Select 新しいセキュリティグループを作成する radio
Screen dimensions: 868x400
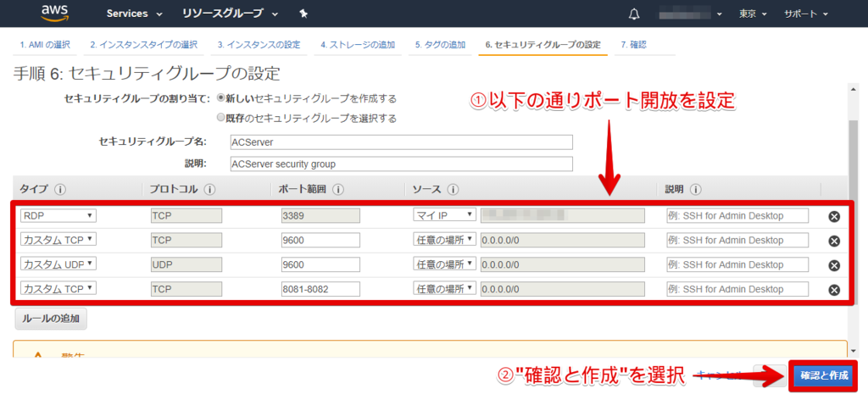point(221,98)
